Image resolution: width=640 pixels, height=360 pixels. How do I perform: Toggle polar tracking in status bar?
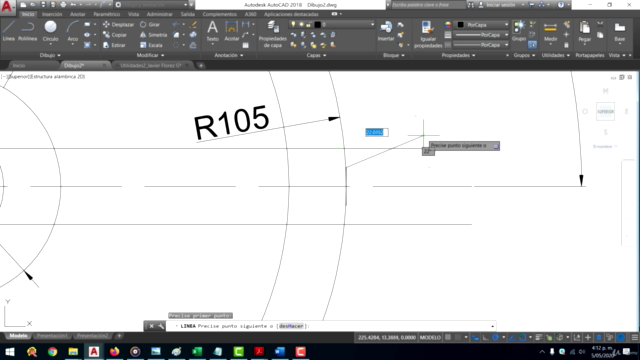click(x=496, y=338)
